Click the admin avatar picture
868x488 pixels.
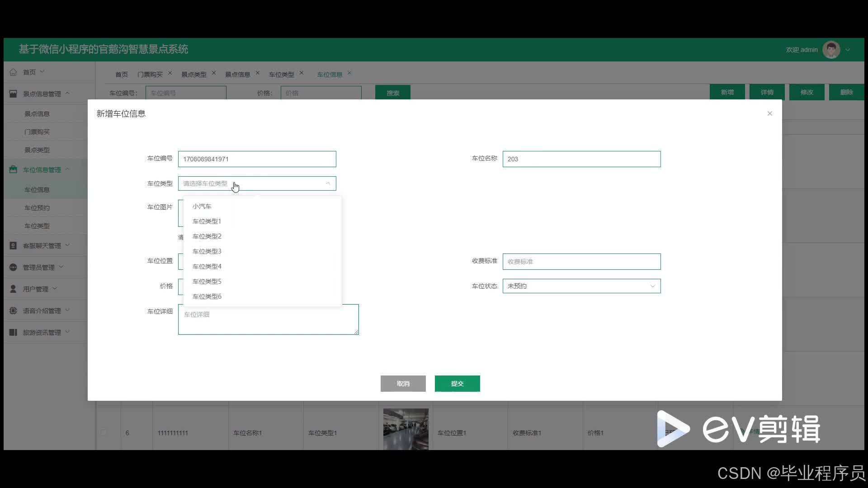click(831, 50)
